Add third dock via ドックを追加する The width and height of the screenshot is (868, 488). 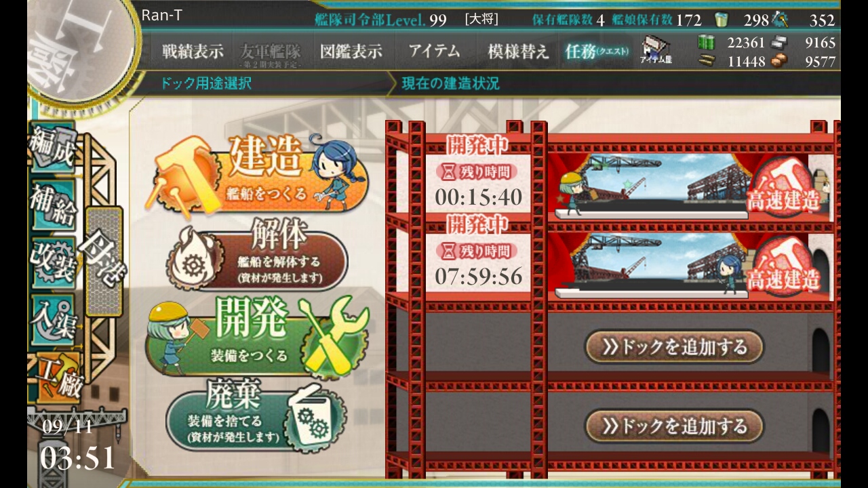(x=674, y=347)
